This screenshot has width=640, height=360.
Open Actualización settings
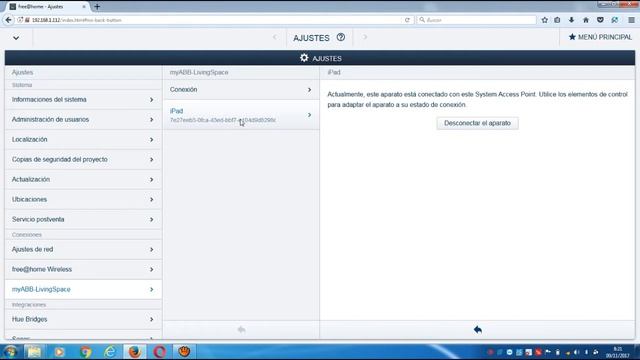83,180
